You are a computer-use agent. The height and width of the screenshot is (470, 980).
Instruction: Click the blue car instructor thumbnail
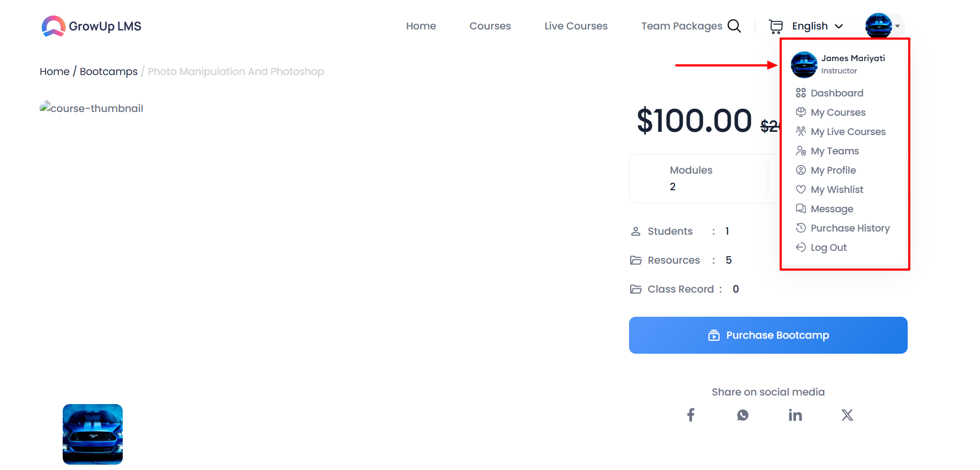[93, 434]
